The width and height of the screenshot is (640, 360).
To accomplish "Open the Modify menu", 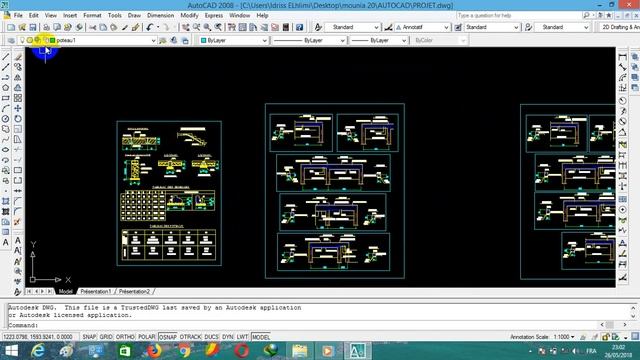I will (189, 16).
